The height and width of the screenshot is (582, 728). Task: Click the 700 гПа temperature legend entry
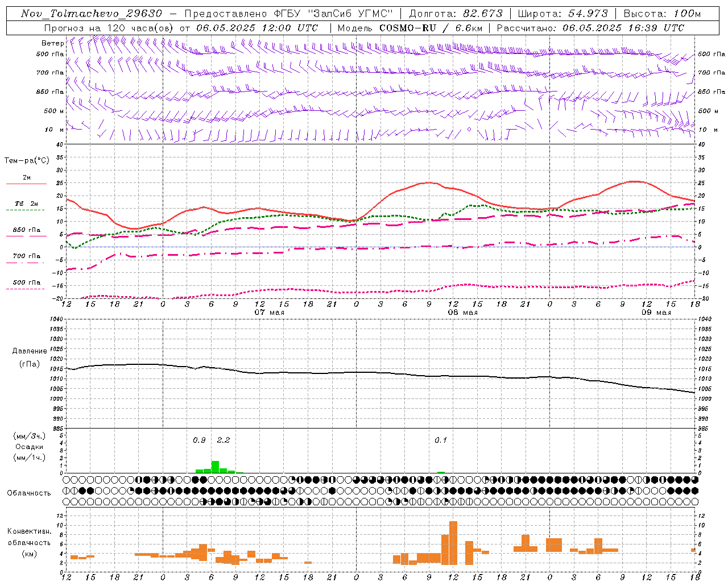(27, 256)
